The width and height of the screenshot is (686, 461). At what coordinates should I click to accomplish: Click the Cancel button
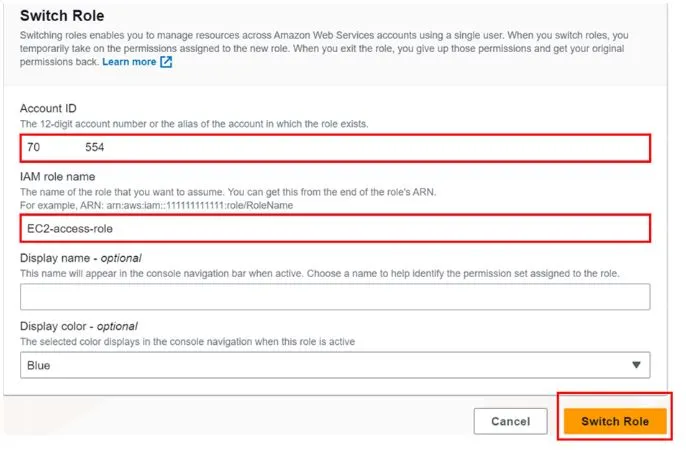511,421
